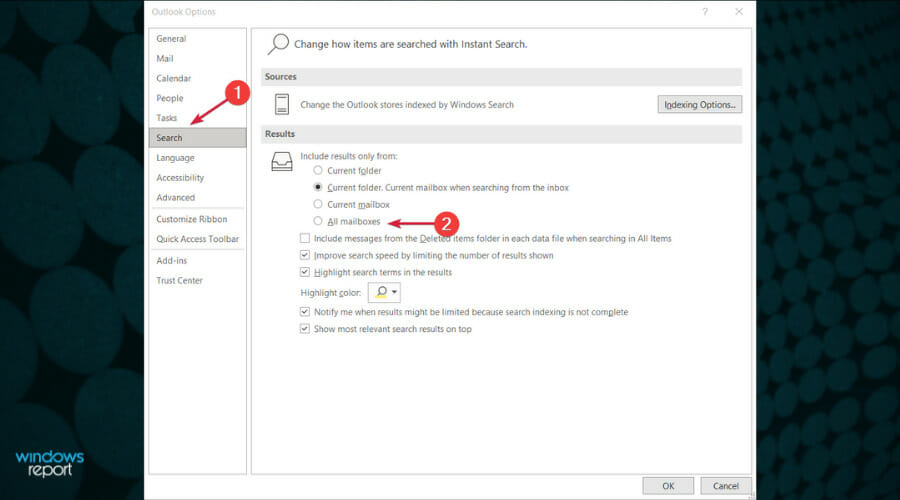Select the Current folder radio option
The height and width of the screenshot is (500, 900).
click(317, 170)
